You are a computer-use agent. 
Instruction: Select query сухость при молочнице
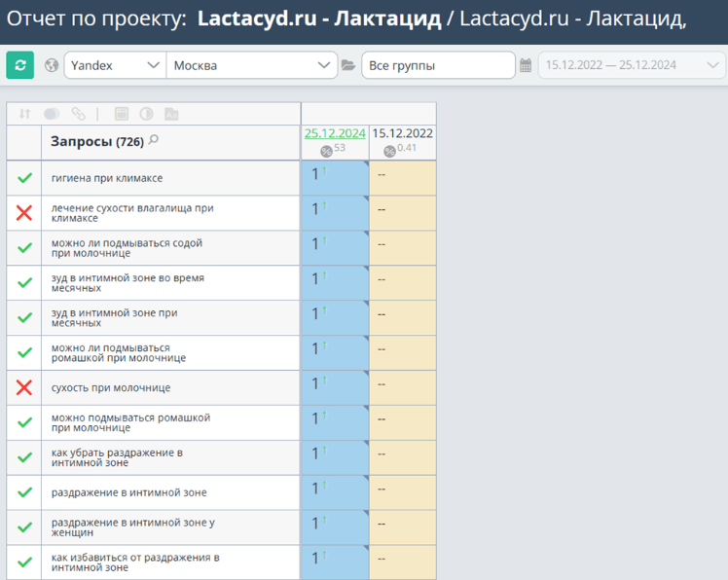click(x=111, y=387)
